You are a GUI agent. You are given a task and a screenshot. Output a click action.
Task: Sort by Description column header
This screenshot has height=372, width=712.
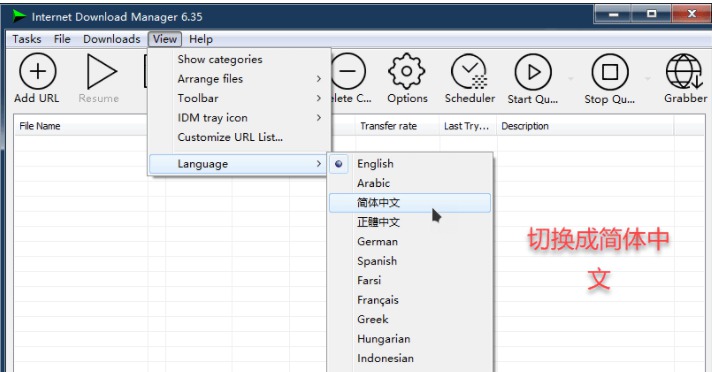tap(586, 126)
